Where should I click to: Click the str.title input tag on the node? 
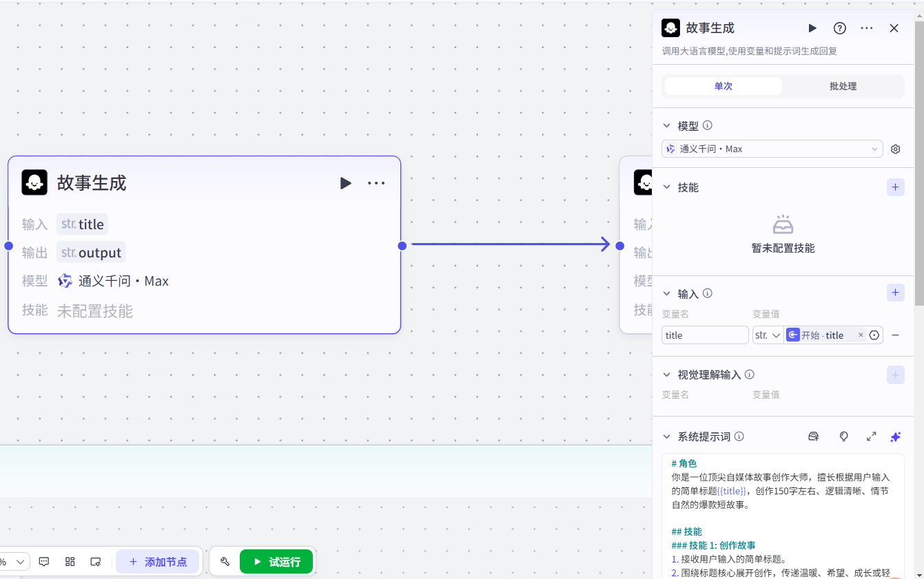82,224
